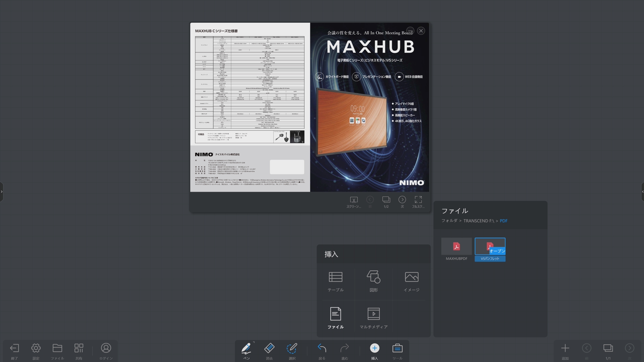
Task: Insert an イメージ image
Action: point(412,282)
